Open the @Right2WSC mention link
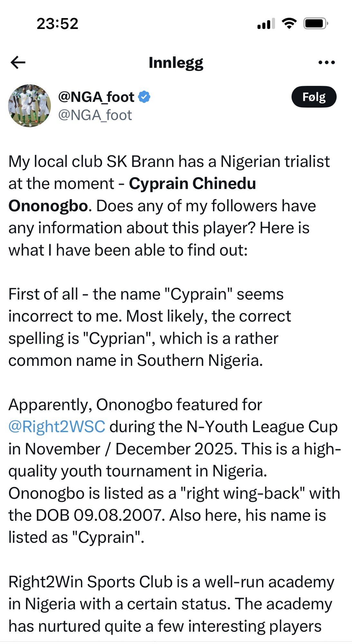Viewport: 352px width, 644px height. pyautogui.click(x=57, y=427)
